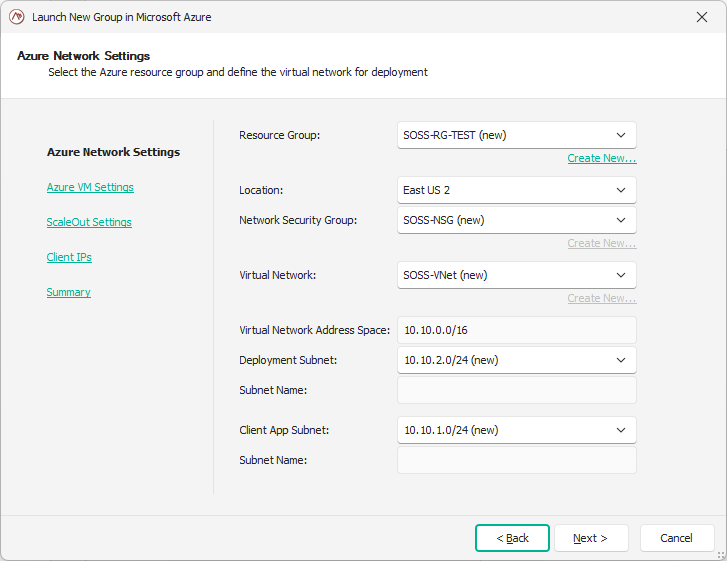Expand the Deployment Subnet dropdown
This screenshot has width=727, height=561.
click(517, 360)
